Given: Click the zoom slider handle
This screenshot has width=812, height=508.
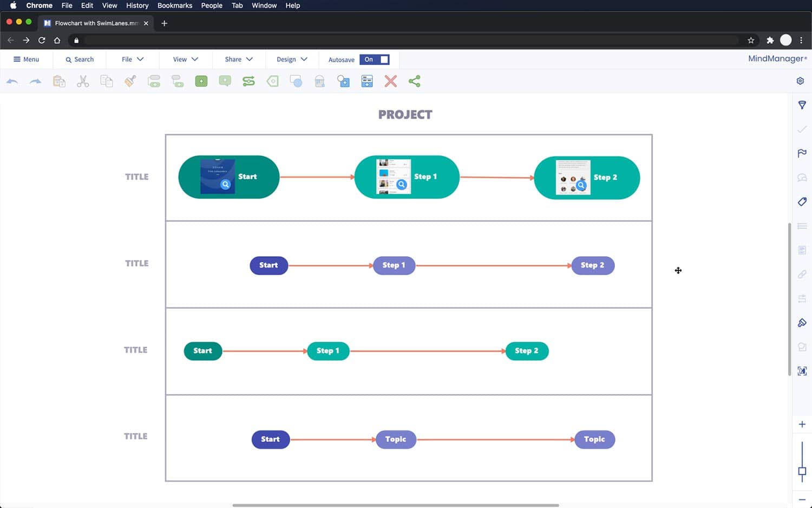Looking at the screenshot, I should 802,471.
